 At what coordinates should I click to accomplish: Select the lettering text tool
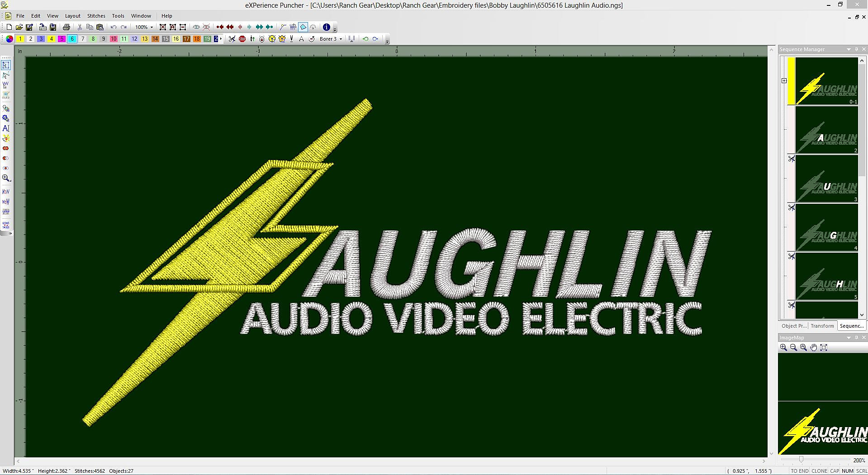(x=6, y=128)
